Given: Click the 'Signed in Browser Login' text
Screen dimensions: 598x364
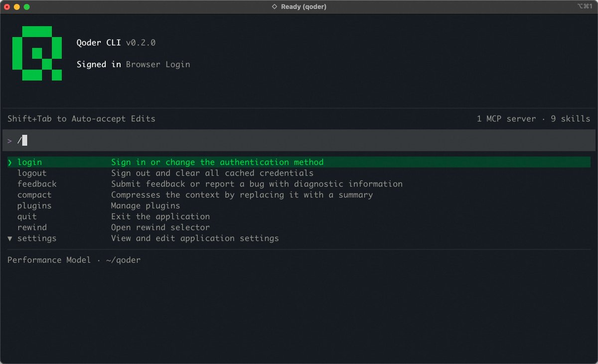Looking at the screenshot, I should pos(133,64).
